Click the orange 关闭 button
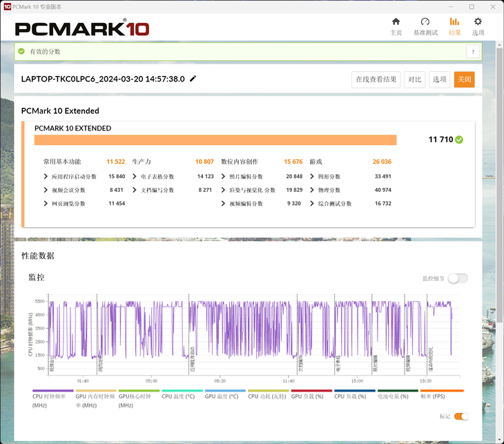This screenshot has width=504, height=444. (x=464, y=79)
